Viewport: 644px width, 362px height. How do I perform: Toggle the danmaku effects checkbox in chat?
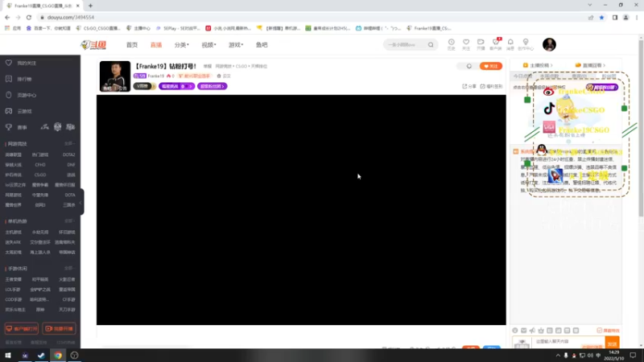point(599,331)
